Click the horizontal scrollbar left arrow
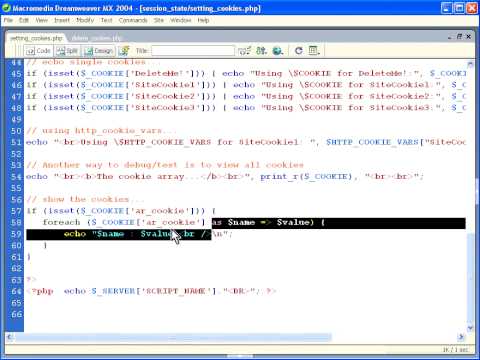480x360 pixels. tap(10, 337)
